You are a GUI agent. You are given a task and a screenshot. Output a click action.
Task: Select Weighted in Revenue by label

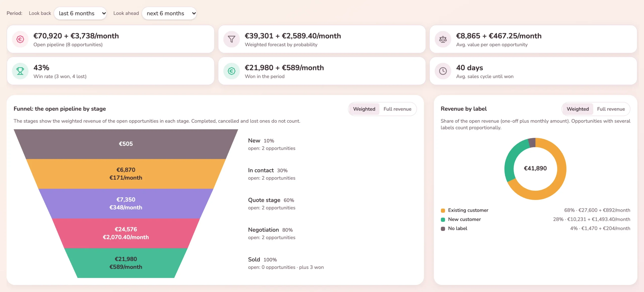coord(578,109)
